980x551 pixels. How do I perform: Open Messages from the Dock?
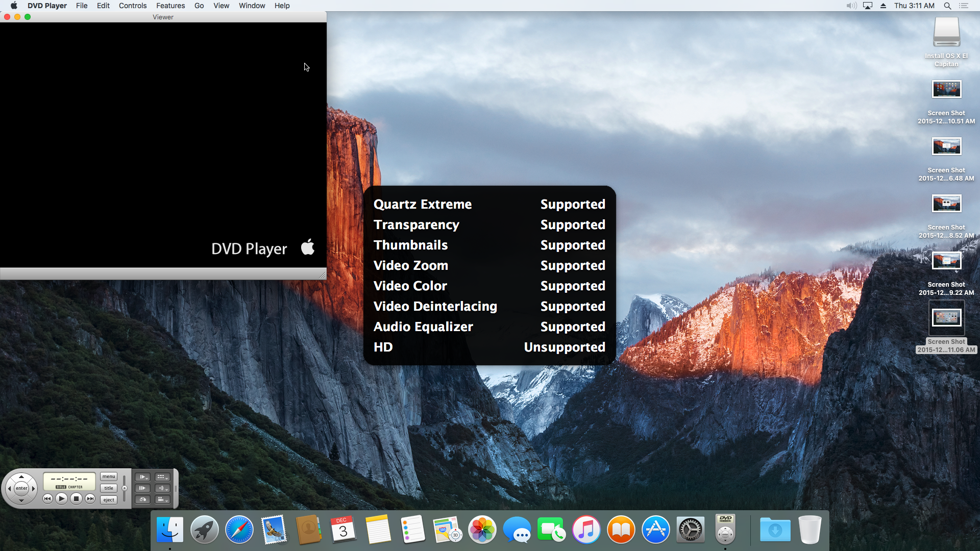click(x=517, y=530)
